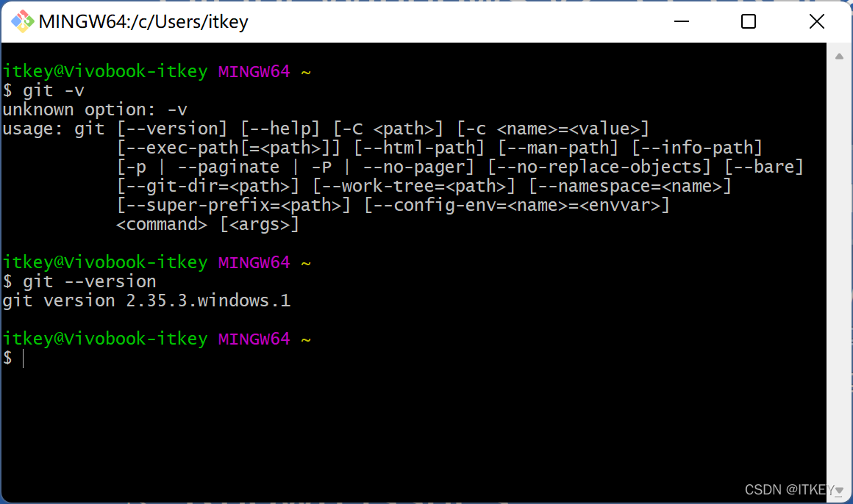Click the '[--html-path]' usage option
Screen dimensions: 853x504
point(419,148)
